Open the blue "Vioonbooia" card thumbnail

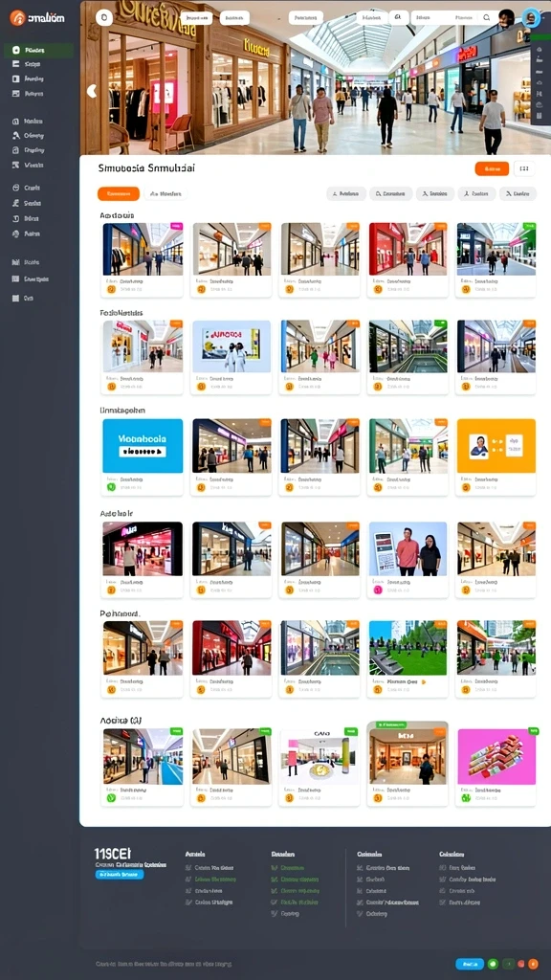click(x=143, y=446)
